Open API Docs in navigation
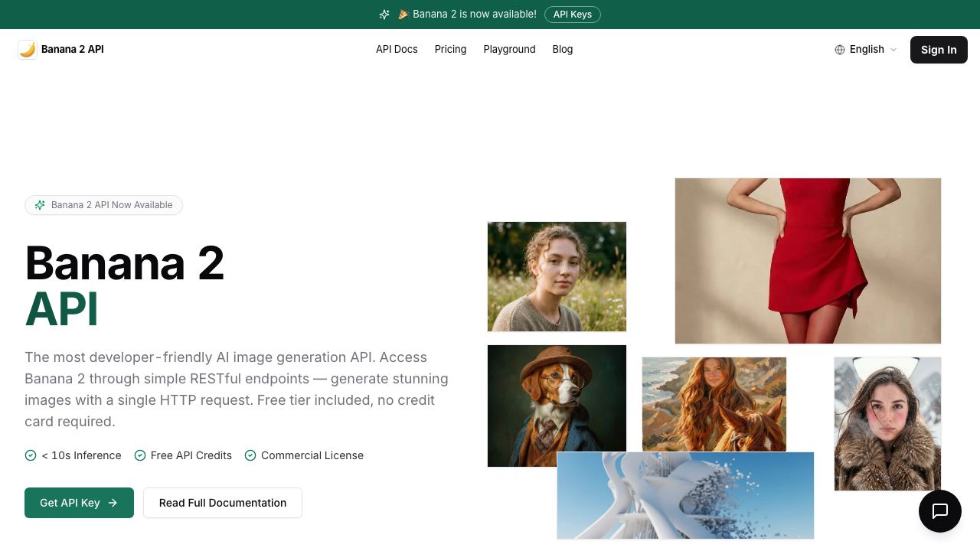 coord(397,50)
